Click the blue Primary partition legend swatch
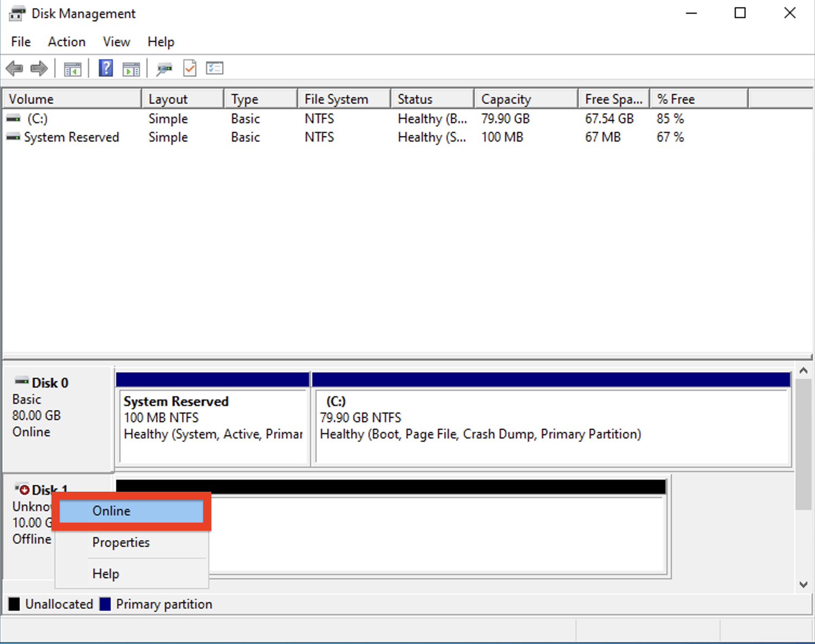This screenshot has width=815, height=644. coord(105,604)
